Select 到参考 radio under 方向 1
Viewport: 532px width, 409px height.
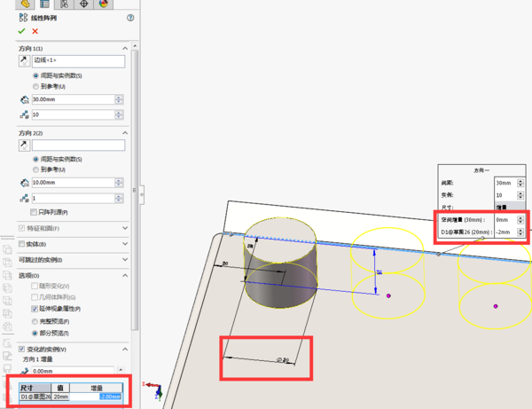pyautogui.click(x=35, y=87)
